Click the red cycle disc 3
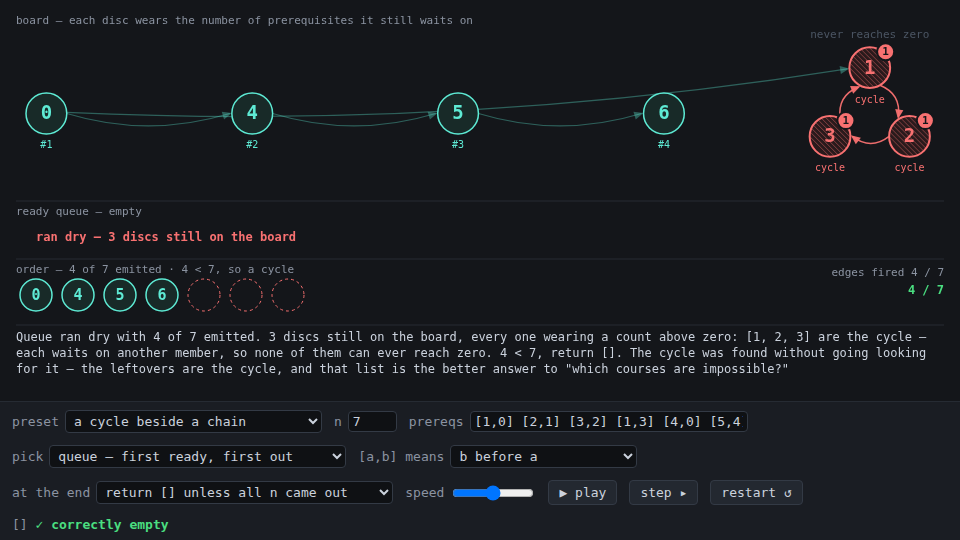Image resolution: width=960 pixels, height=540 pixels. [830, 136]
